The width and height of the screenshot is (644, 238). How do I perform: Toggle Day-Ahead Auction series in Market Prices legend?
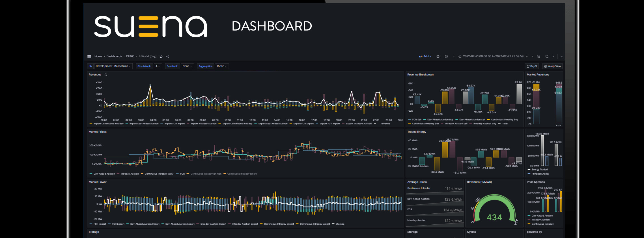104,174
